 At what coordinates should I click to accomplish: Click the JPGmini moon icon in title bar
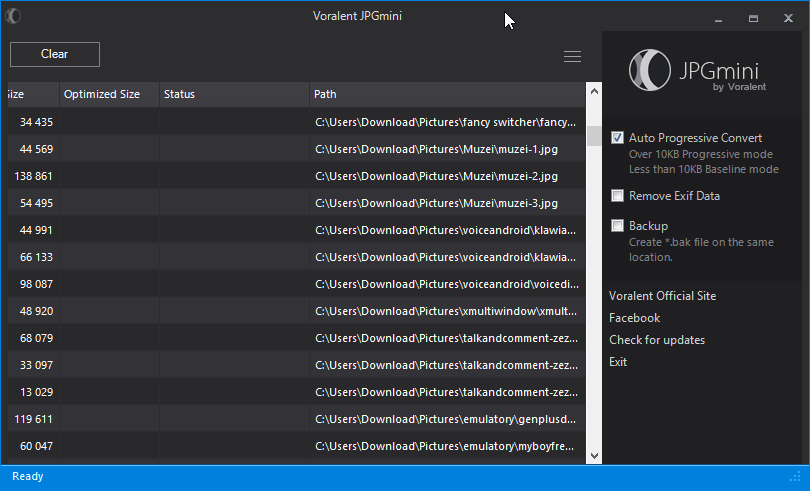13,16
